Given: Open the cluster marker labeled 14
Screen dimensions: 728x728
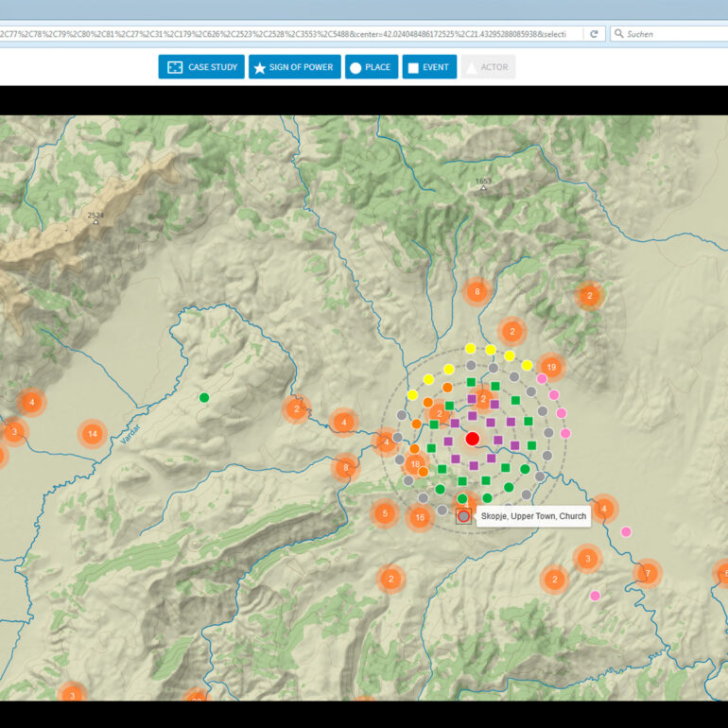Looking at the screenshot, I should coord(93,434).
